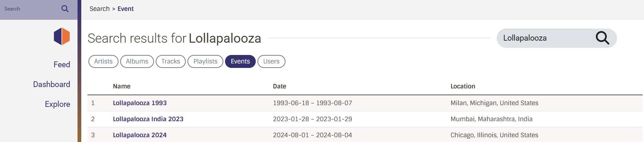Filter results by Artists
The height and width of the screenshot is (142, 644).
click(103, 61)
